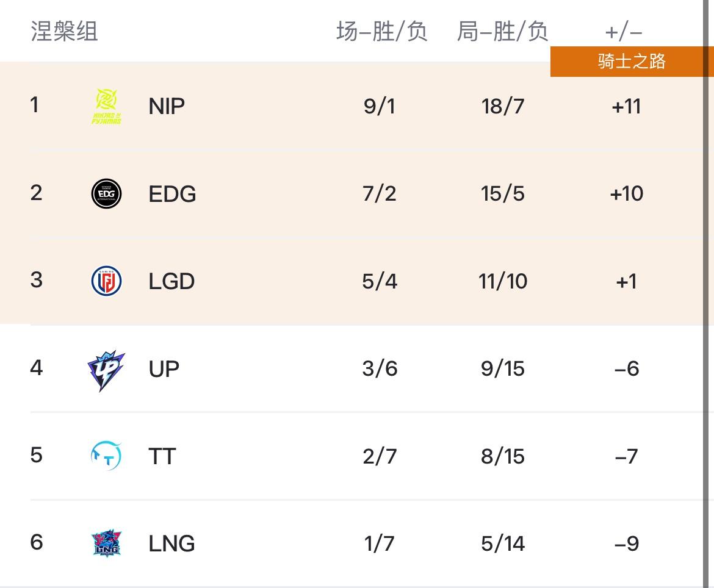Click the NIP team logo
This screenshot has height=588, width=714.
click(106, 106)
